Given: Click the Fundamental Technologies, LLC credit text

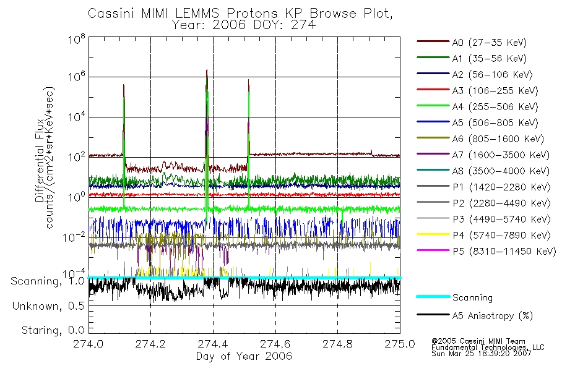Looking at the screenshot, I should (488, 348).
